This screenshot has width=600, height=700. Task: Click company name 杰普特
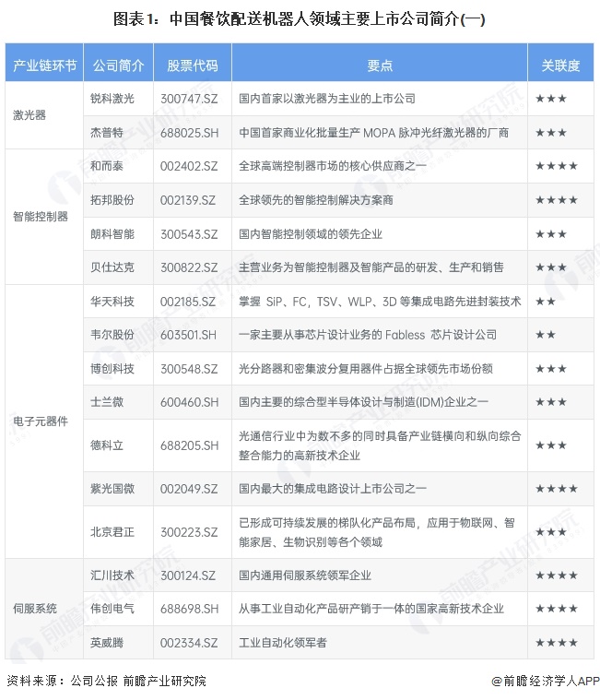tap(107, 133)
